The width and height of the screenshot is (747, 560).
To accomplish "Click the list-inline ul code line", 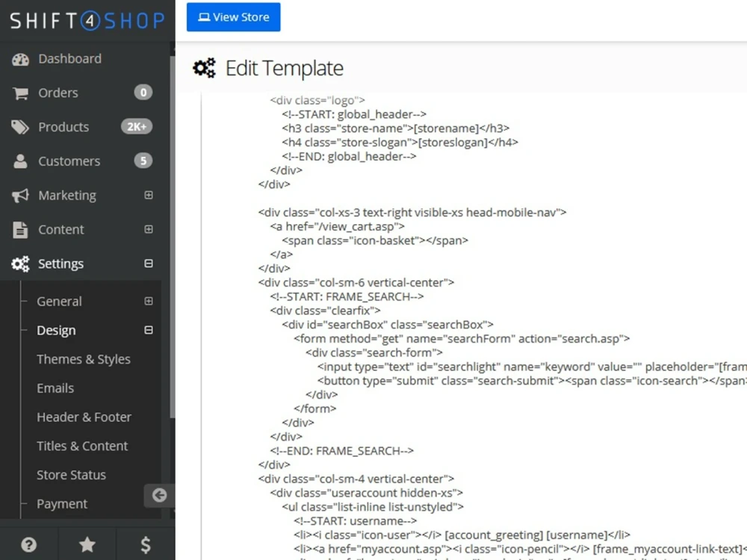I will pos(373,507).
